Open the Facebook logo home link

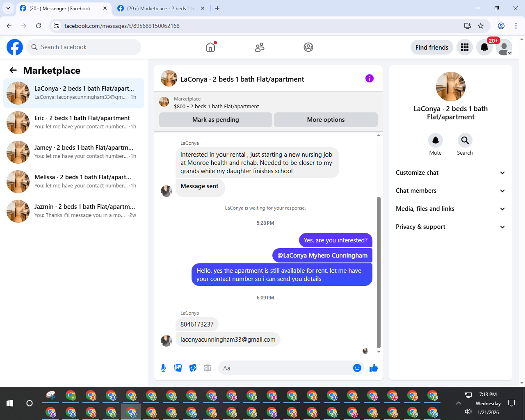15,47
